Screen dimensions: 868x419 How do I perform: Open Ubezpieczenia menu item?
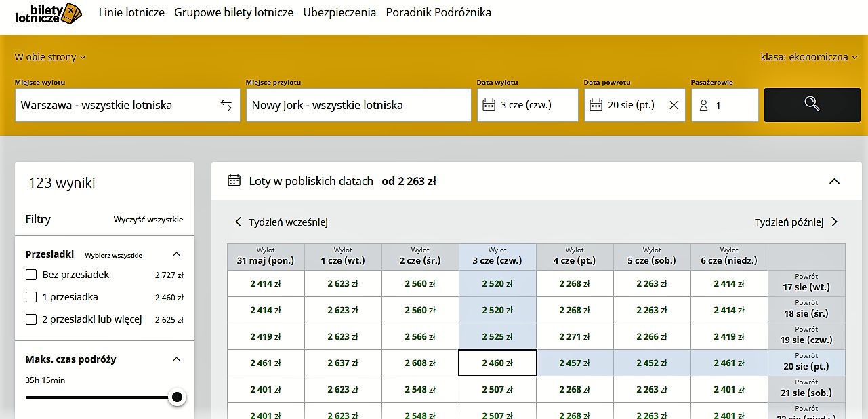pyautogui.click(x=339, y=12)
